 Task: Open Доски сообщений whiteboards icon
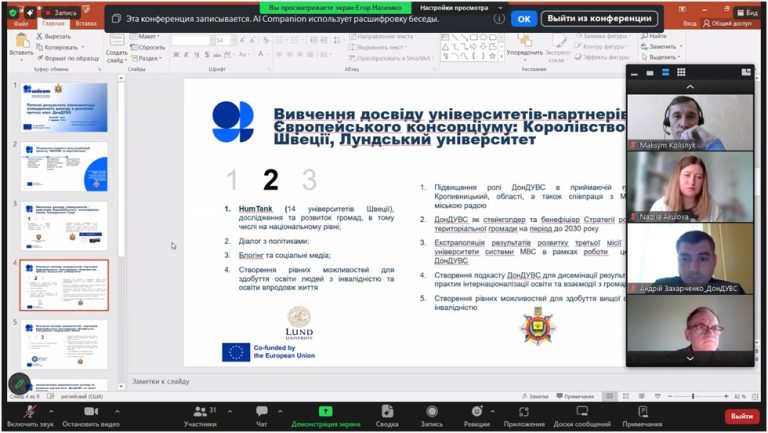(582, 416)
